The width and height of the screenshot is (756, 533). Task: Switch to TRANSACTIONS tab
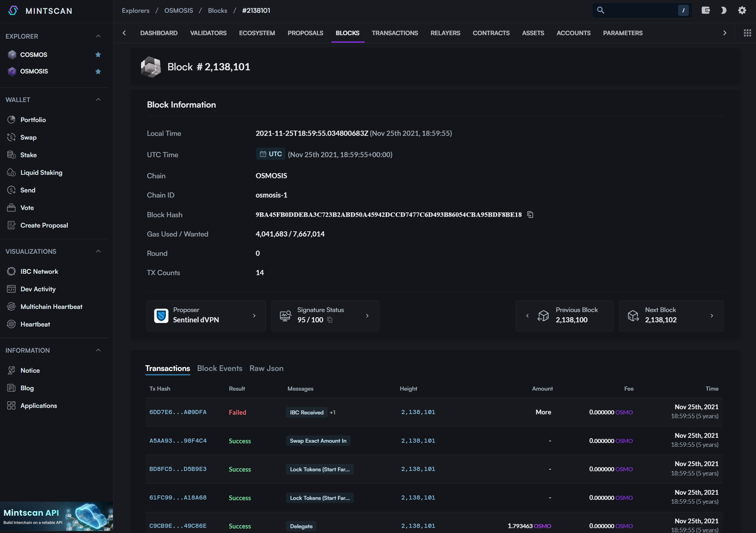(395, 33)
